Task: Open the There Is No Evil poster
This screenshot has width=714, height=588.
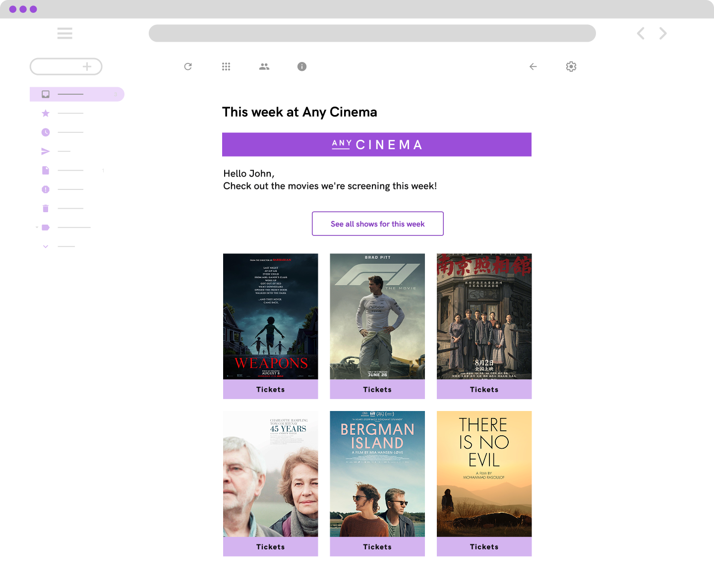Action: 484,474
